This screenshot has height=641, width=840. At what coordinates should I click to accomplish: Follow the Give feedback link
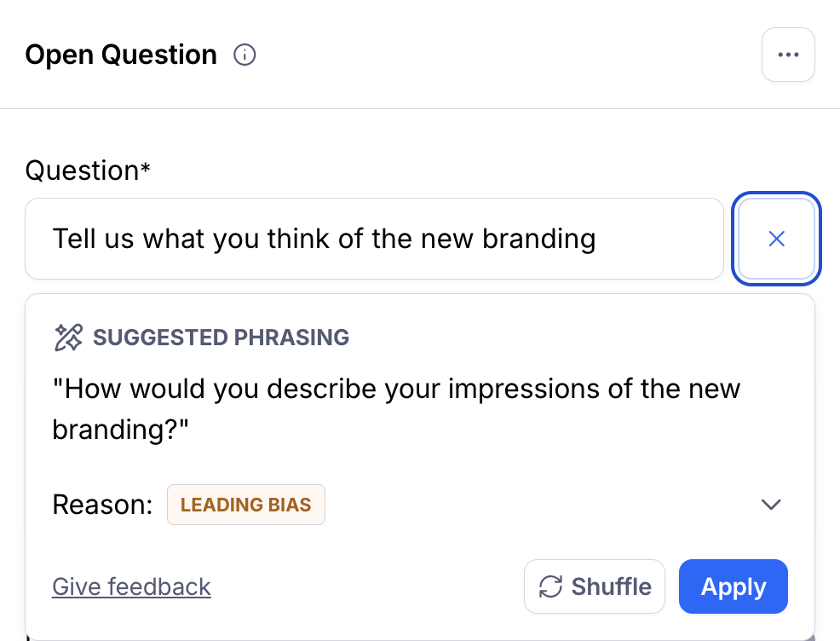131,586
